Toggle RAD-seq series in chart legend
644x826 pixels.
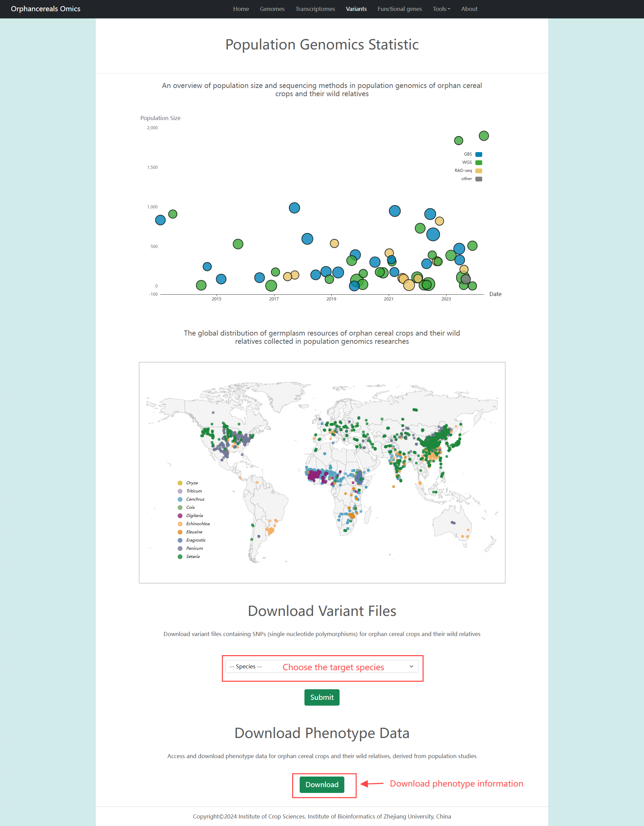(478, 171)
